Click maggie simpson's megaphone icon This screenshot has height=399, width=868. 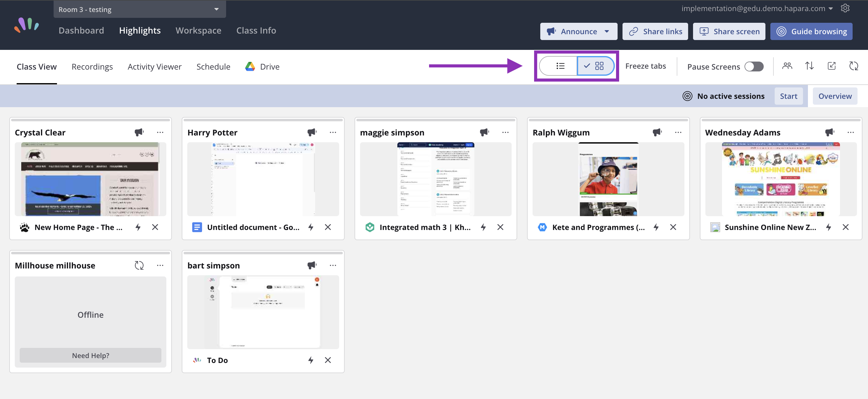point(485,132)
